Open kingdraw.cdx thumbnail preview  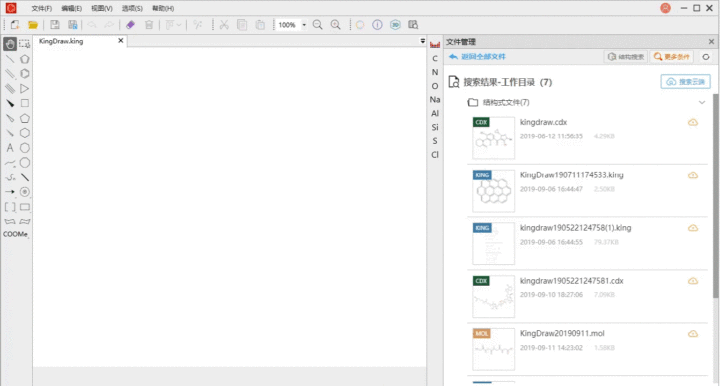(x=494, y=138)
